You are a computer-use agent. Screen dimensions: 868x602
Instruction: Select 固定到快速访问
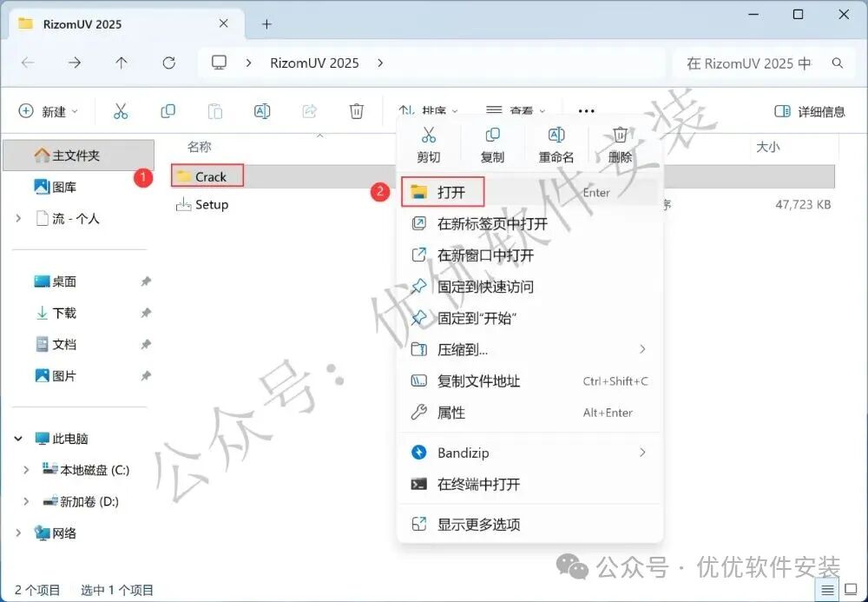click(x=529, y=287)
